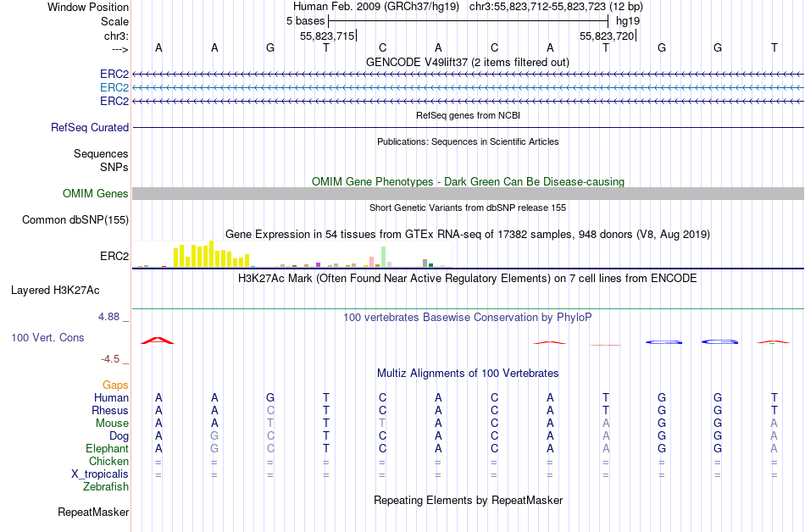Screen dimensions: 805x532
Task: Click Short Genetic Variants from dbSNP title
Action: point(468,208)
